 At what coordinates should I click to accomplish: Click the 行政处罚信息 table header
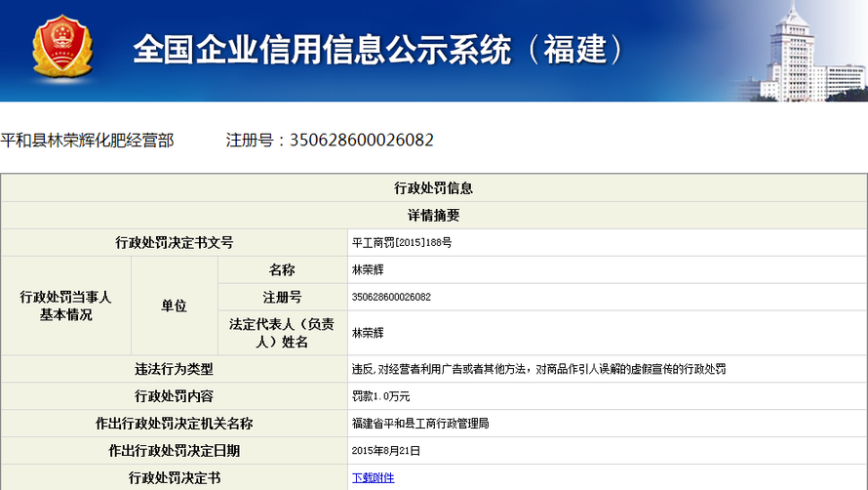[434, 188]
